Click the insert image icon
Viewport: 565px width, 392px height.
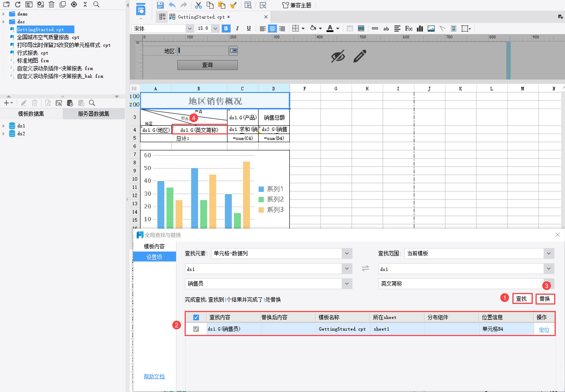point(431,29)
